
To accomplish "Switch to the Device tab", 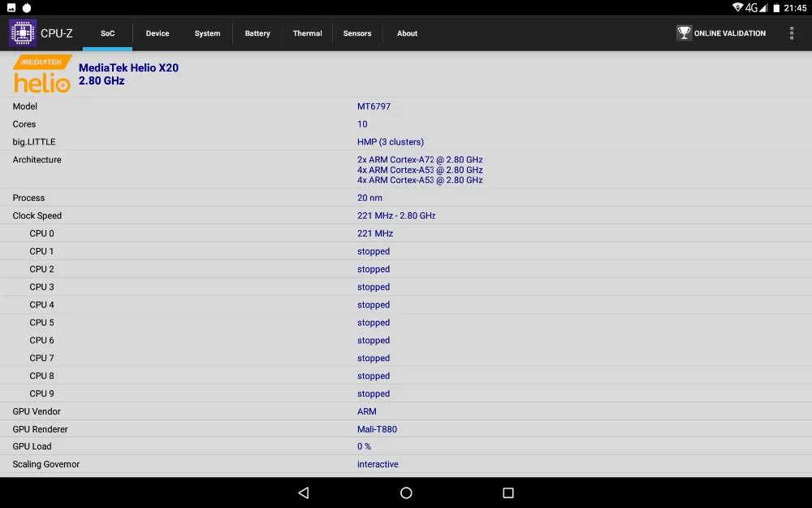I will [x=158, y=33].
